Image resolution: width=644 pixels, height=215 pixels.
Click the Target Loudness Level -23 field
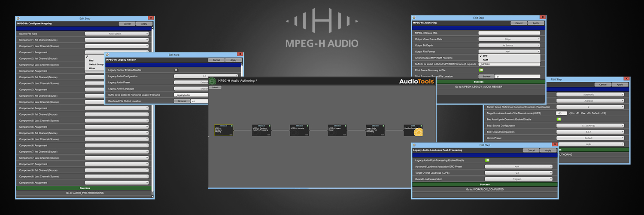click(x=562, y=113)
